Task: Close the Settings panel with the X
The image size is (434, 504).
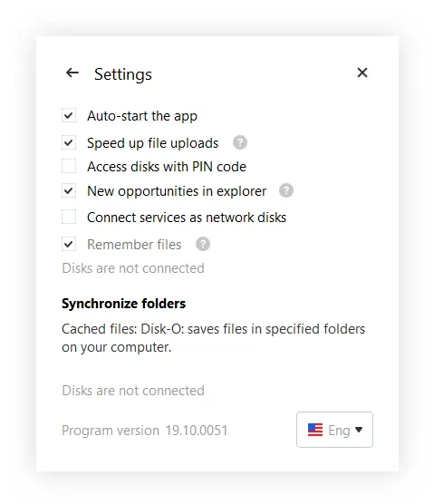Action: pos(362,73)
